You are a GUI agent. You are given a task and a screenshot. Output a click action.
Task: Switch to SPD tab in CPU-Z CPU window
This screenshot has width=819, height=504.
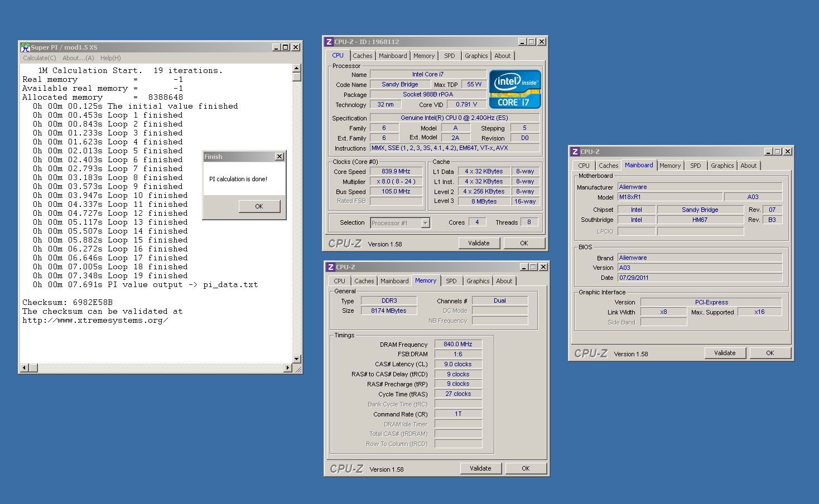click(x=450, y=56)
